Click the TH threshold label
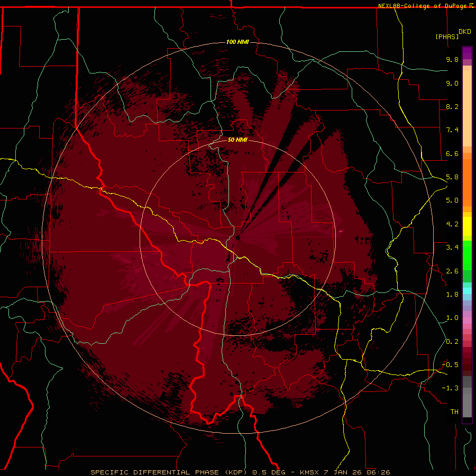Screen dimensions: 476x476 pos(454,412)
